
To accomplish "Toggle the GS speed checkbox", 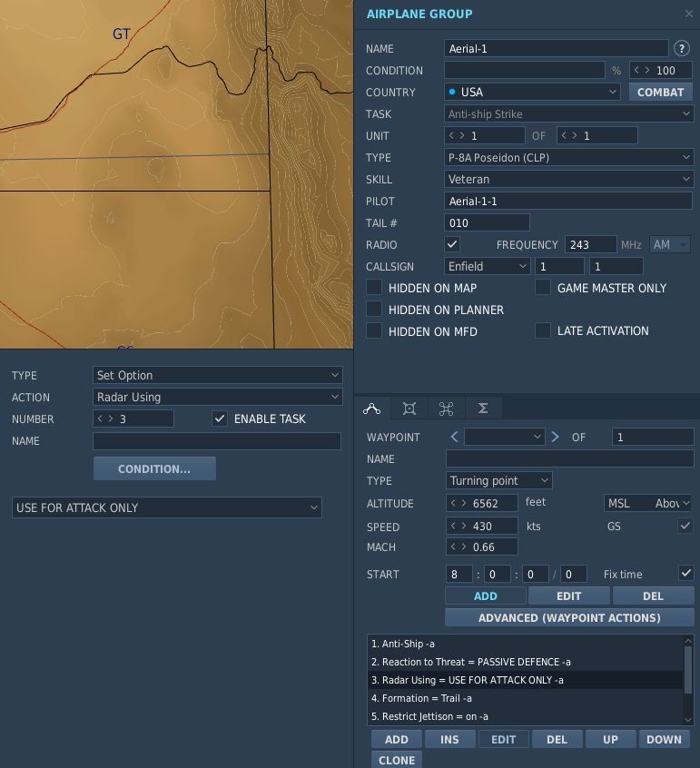I will coord(685,526).
